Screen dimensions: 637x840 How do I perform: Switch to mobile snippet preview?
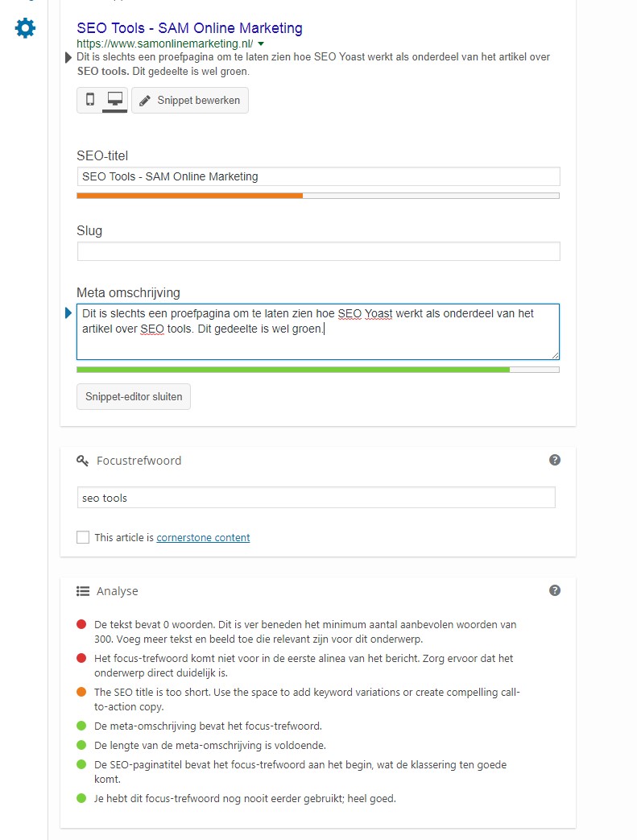(90, 100)
